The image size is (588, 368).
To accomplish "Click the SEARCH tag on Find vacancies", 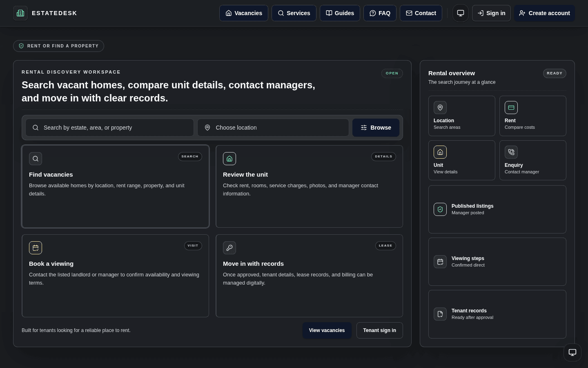I will (190, 157).
